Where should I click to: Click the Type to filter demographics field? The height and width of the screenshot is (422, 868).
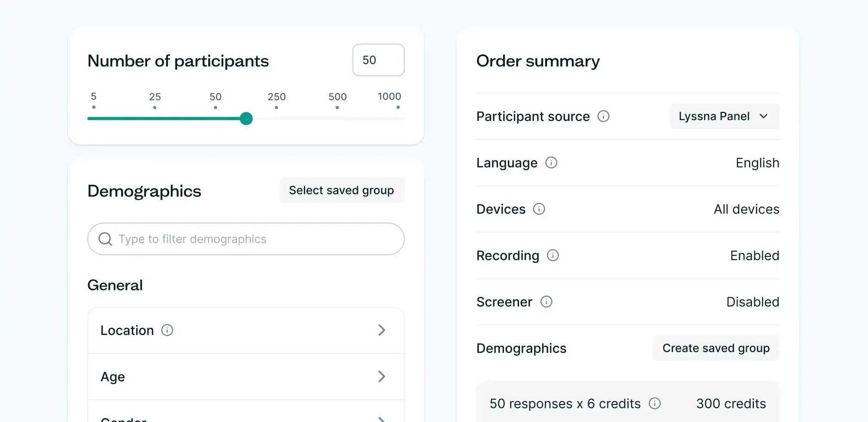(253, 239)
